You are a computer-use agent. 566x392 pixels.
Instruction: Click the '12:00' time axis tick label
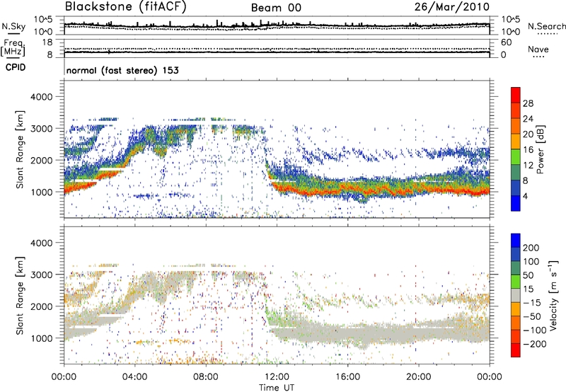277,377
